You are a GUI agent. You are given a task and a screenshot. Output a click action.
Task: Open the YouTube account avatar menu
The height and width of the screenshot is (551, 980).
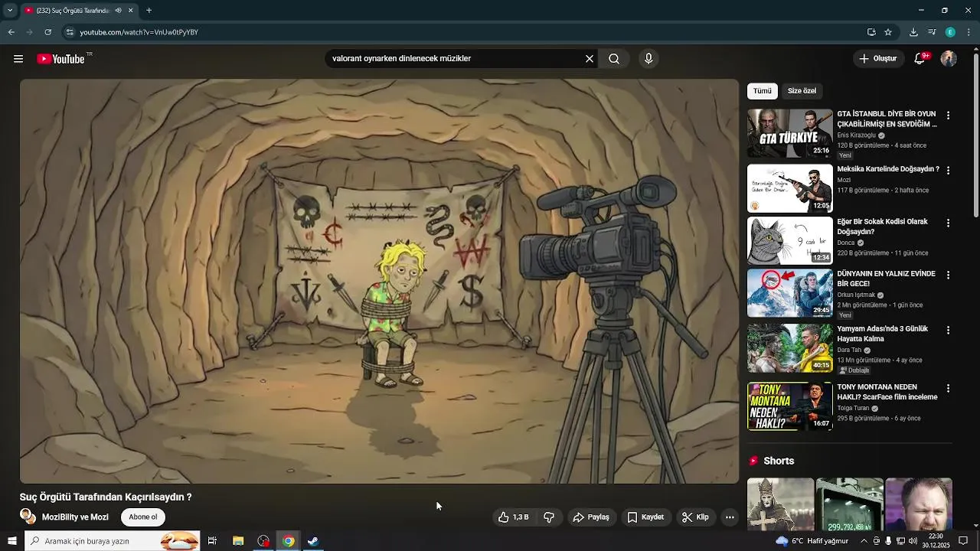click(x=949, y=59)
